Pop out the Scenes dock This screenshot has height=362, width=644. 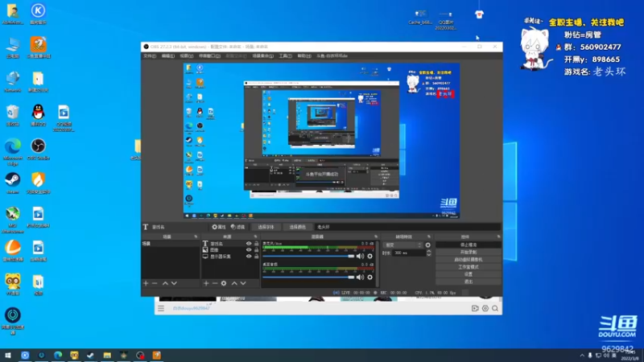(196, 237)
